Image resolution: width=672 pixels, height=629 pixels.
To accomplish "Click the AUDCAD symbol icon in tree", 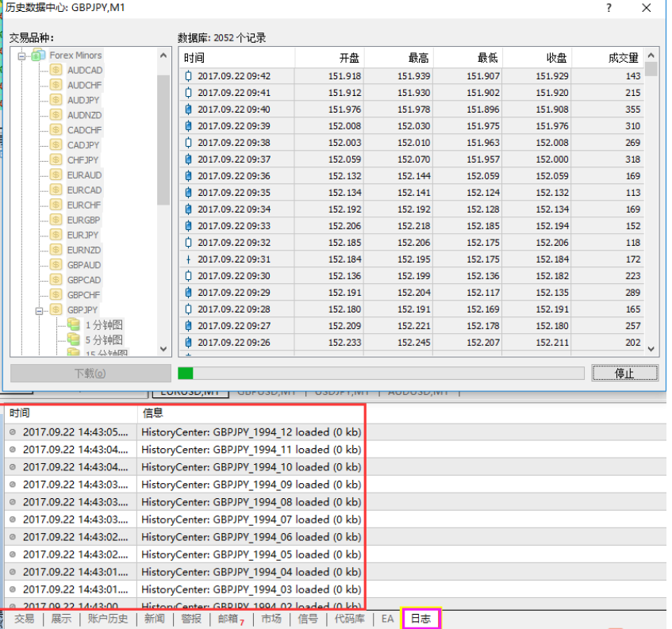I will (x=56, y=71).
